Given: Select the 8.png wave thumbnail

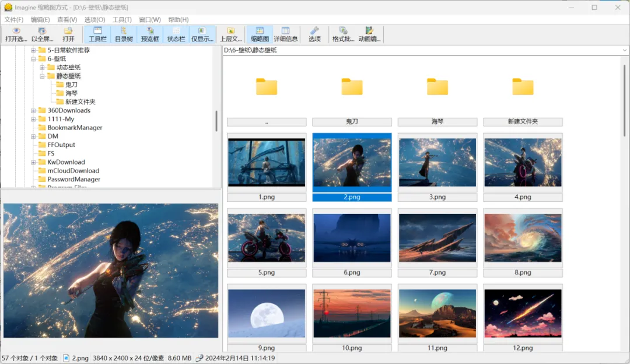Looking at the screenshot, I should click(x=523, y=238).
